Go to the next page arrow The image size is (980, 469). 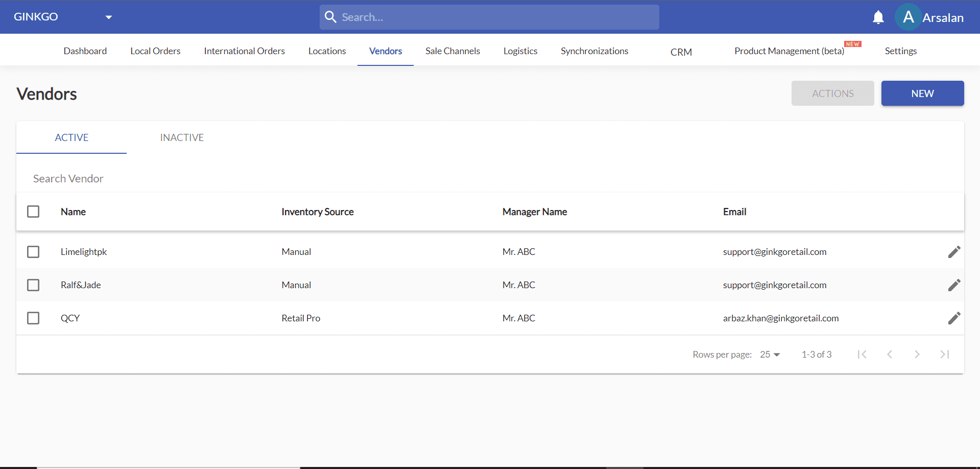pos(917,355)
